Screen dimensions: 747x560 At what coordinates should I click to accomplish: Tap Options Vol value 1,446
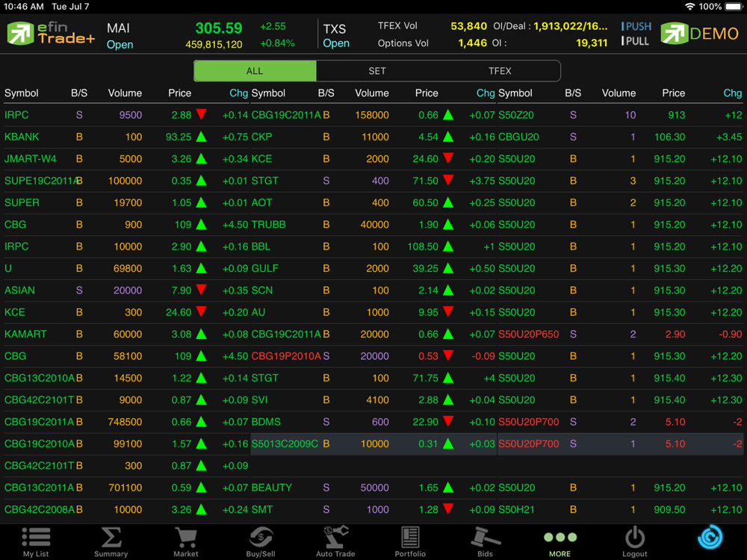point(473,43)
